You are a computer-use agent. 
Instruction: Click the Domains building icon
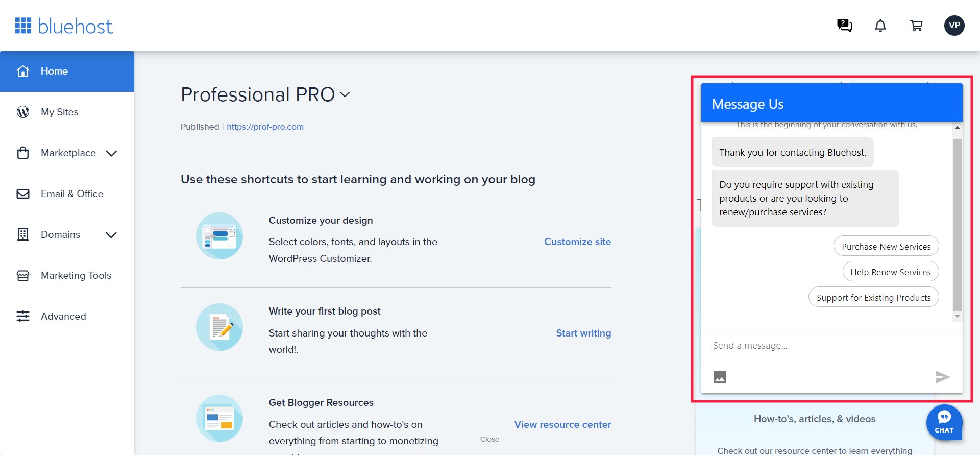[x=23, y=234]
